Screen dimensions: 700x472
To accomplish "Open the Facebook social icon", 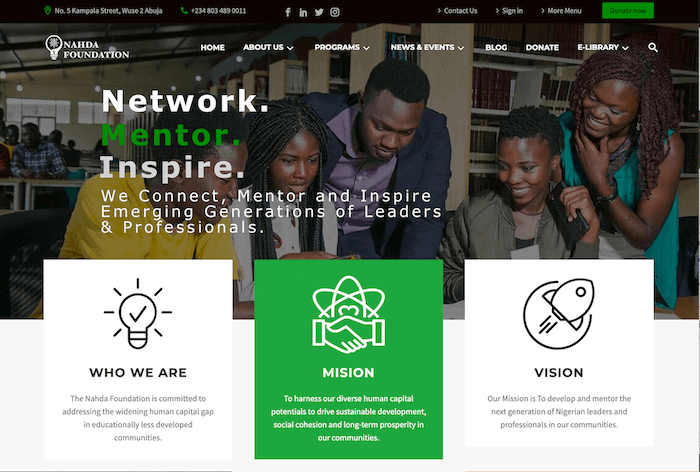I will pos(288,12).
